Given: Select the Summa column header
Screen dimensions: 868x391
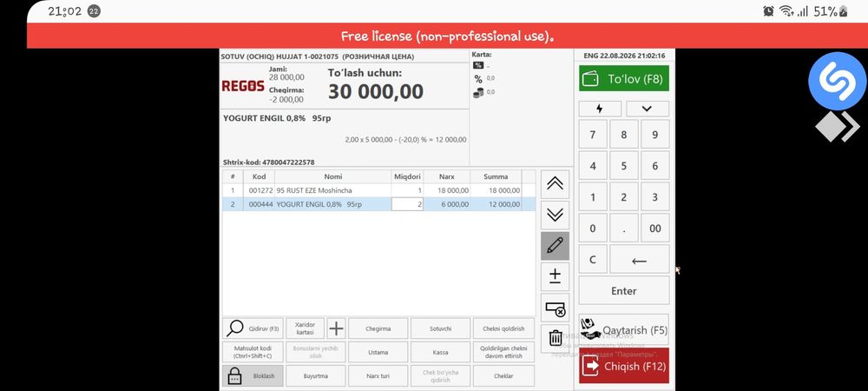Looking at the screenshot, I should point(496,176).
